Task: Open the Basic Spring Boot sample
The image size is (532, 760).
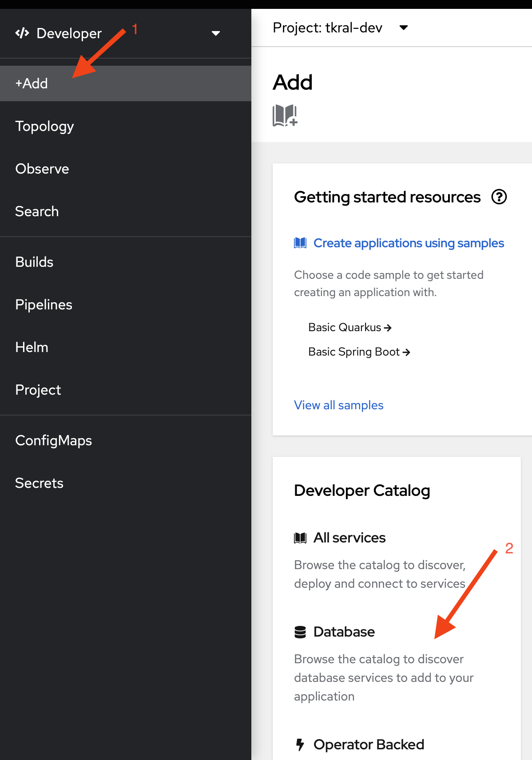Action: 359,352
